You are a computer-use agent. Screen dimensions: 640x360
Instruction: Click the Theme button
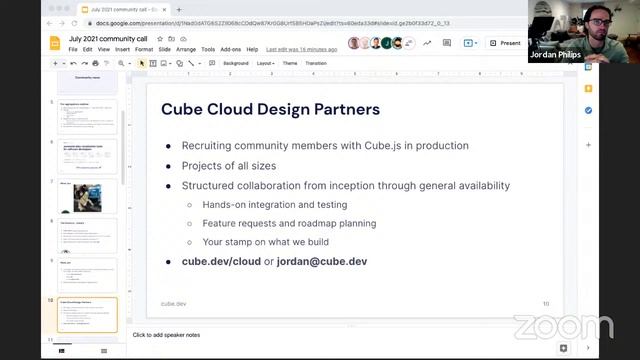[290, 63]
